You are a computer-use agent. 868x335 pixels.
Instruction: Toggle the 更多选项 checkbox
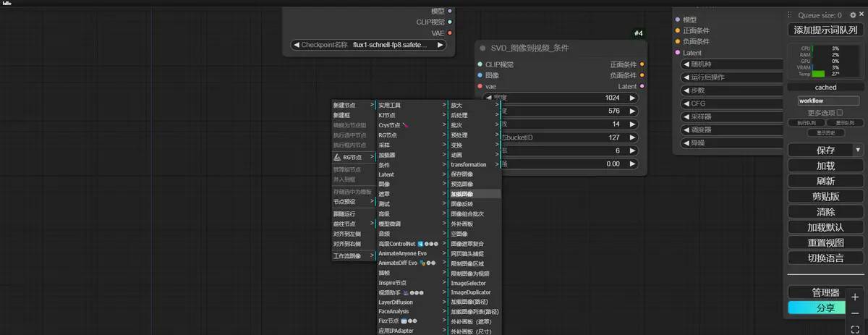[x=839, y=113]
